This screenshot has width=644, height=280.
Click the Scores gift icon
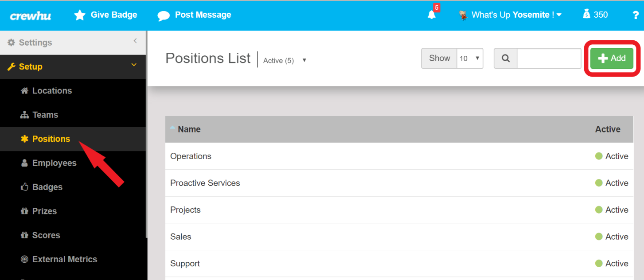(x=25, y=235)
